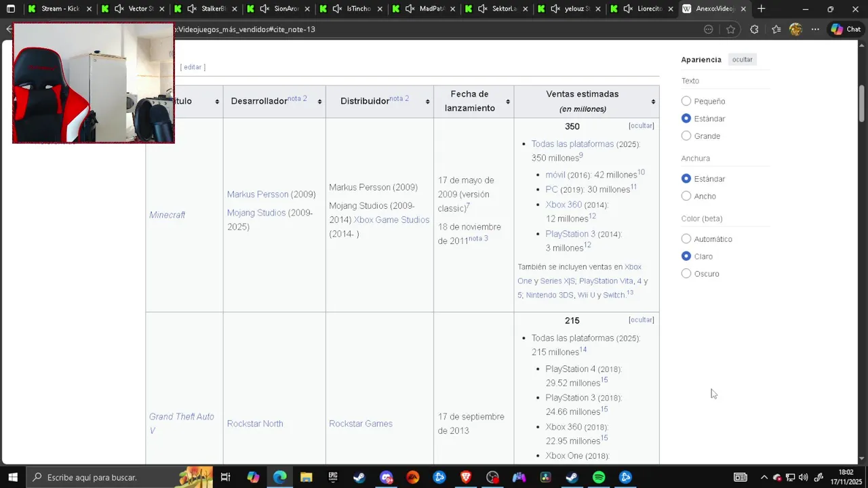Screen dimensions: 868x488
Task: Select Estándar text size option
Action: (x=686, y=119)
